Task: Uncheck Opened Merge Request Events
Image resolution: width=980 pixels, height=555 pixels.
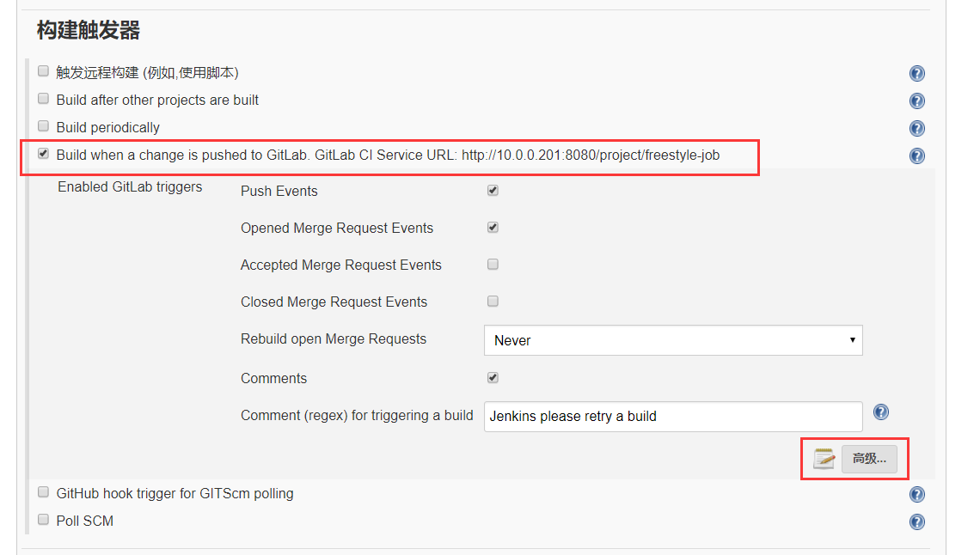Action: point(492,227)
